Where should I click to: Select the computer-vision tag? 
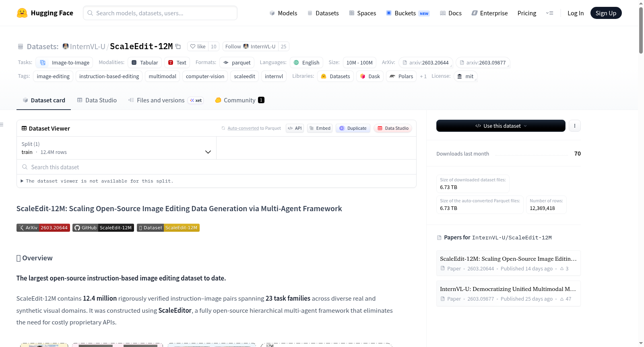point(205,76)
